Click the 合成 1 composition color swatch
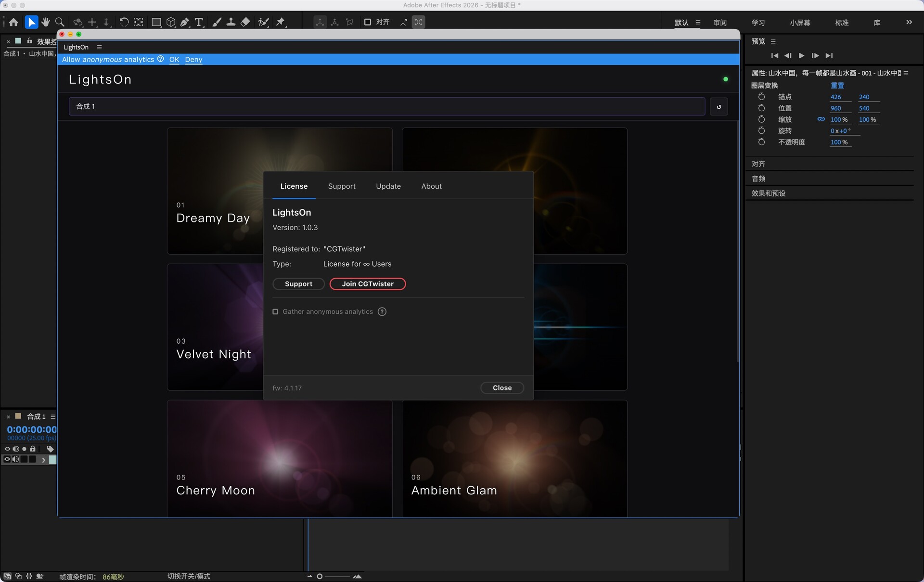Viewport: 924px width, 582px height. [18, 416]
